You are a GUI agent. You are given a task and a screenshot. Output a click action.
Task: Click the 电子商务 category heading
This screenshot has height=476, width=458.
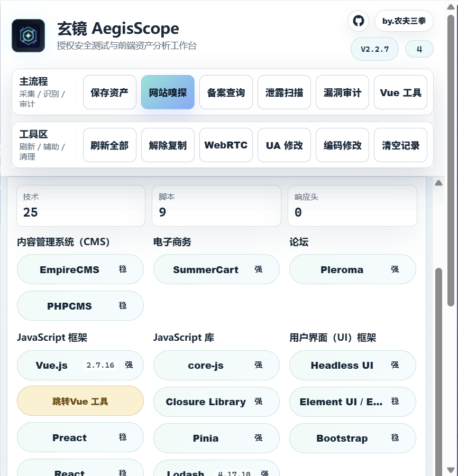[x=172, y=242]
